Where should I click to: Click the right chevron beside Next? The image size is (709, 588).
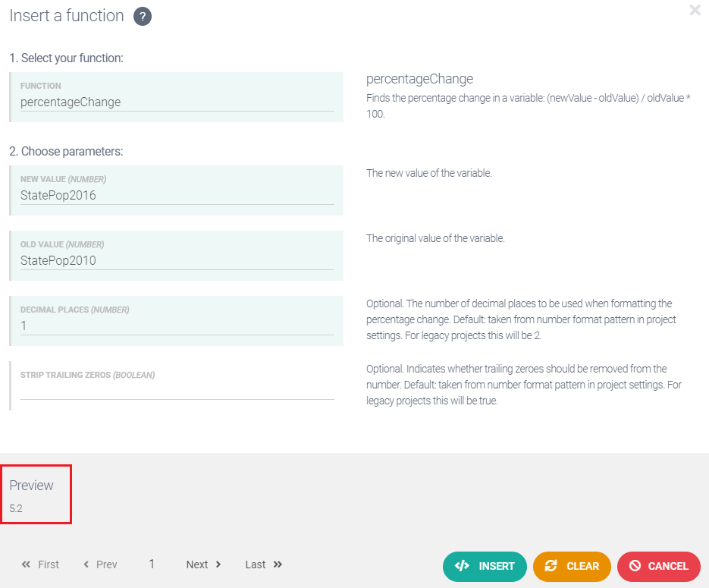click(218, 564)
